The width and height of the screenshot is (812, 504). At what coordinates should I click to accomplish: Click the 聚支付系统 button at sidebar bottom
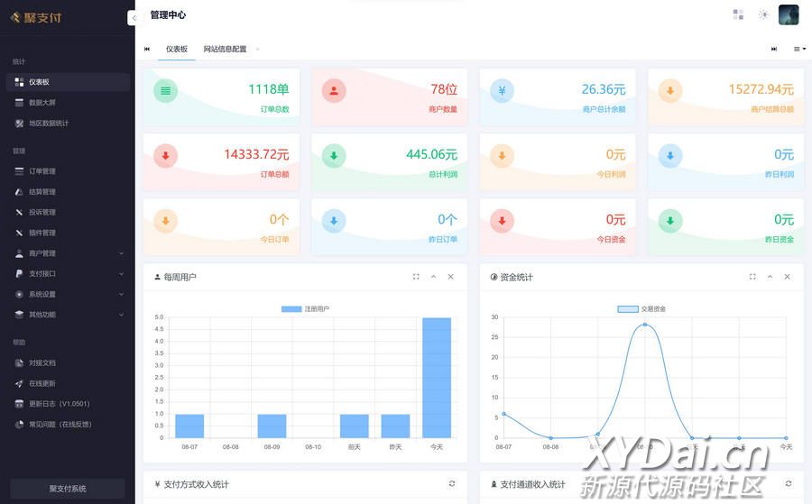pyautogui.click(x=68, y=489)
